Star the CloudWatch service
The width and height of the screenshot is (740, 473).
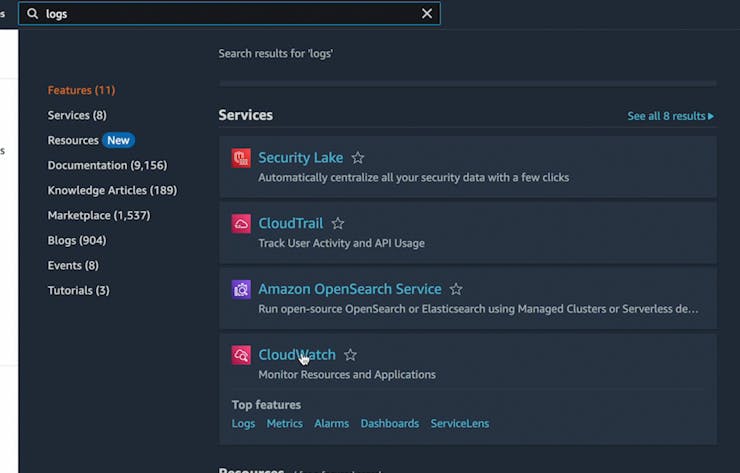[x=350, y=355]
